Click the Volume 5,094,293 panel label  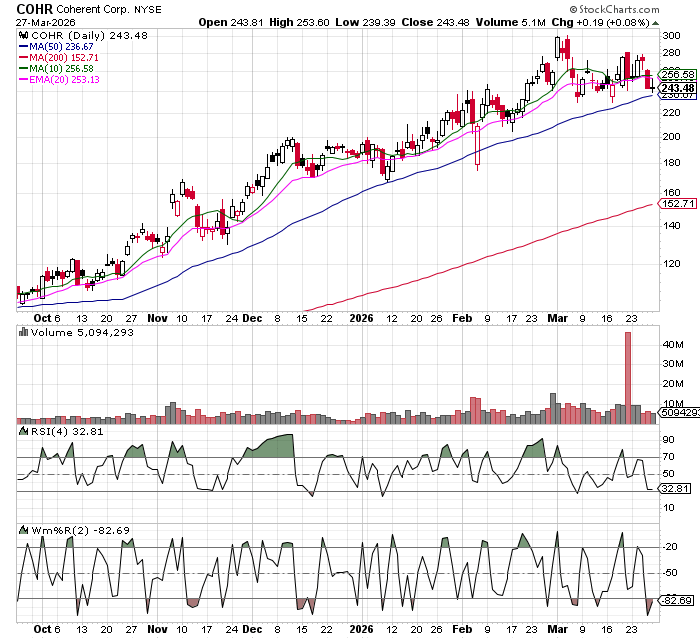point(82,332)
